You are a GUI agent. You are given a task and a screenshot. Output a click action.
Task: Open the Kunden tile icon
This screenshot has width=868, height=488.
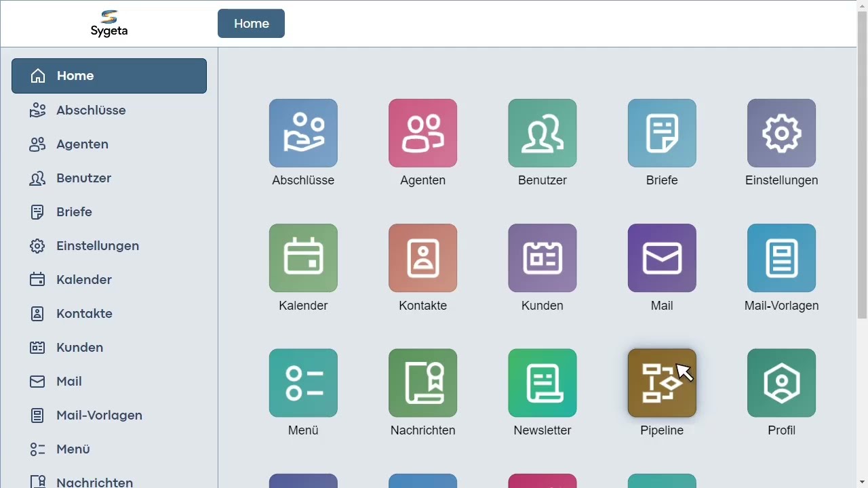542,258
